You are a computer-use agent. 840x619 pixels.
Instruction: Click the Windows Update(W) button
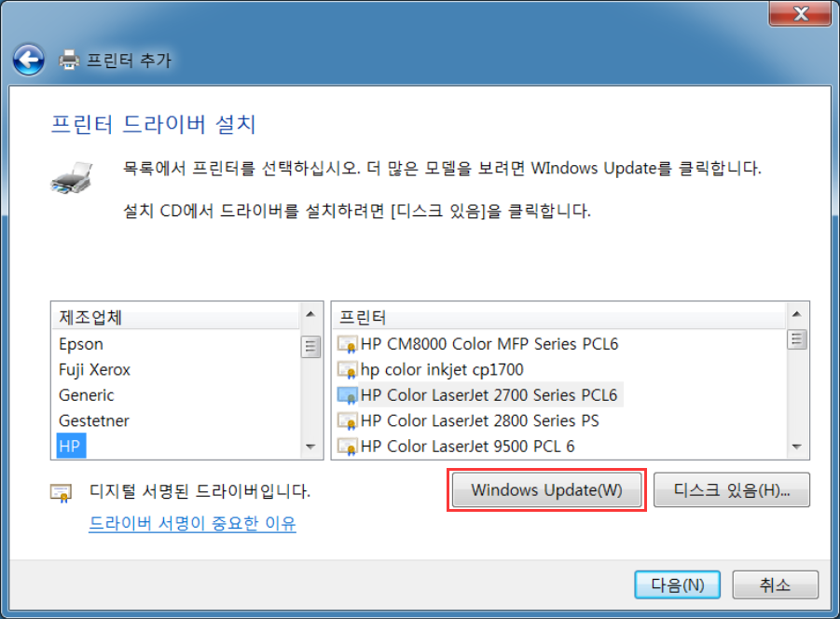coord(546,490)
